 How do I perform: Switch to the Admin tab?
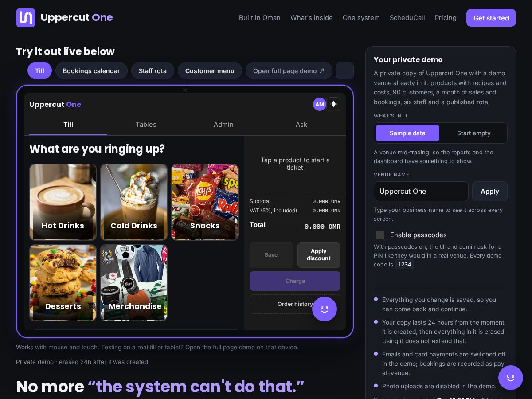[x=223, y=125]
